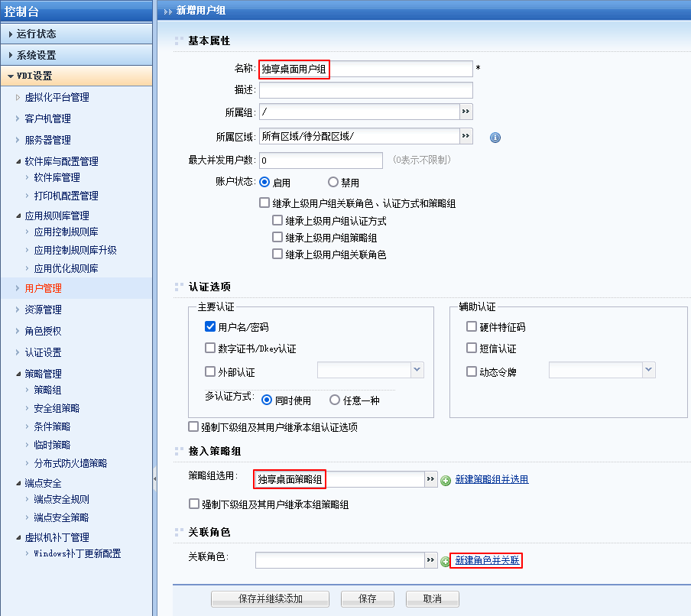Viewport: 691px width, 616px height.
Task: Expand the 运行状态 section in sidebar
Action: tap(36, 34)
